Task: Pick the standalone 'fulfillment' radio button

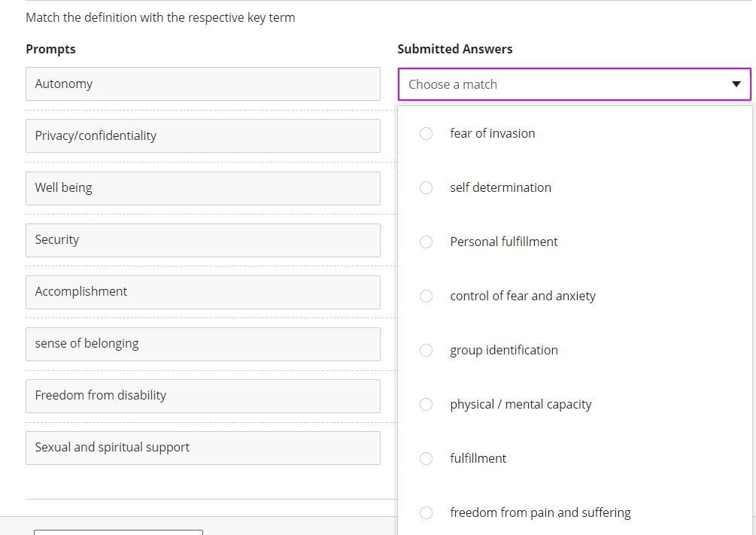Action: point(426,458)
